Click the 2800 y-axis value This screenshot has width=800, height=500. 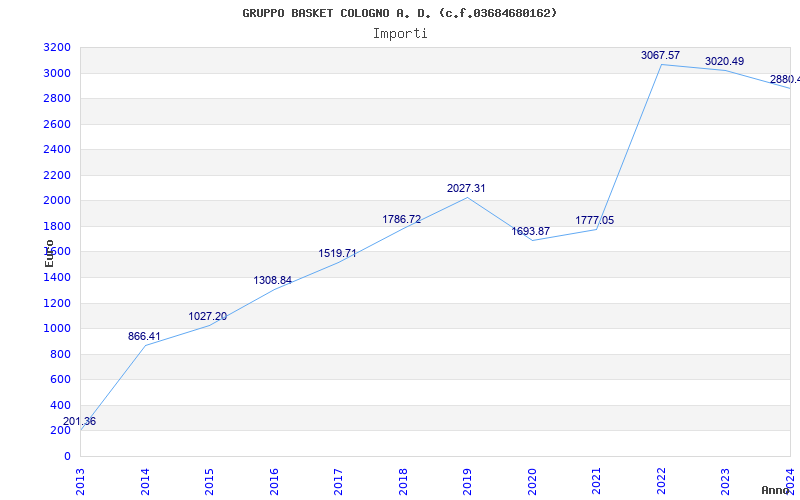coord(57,98)
